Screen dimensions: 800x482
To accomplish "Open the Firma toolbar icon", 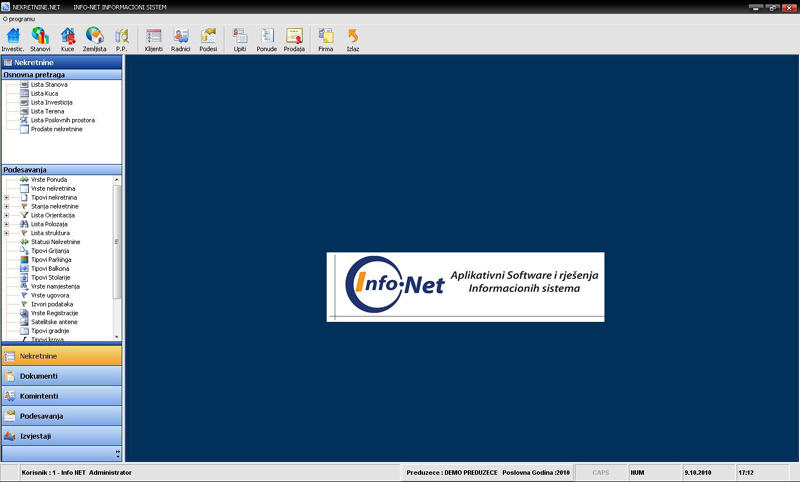I will coord(326,40).
